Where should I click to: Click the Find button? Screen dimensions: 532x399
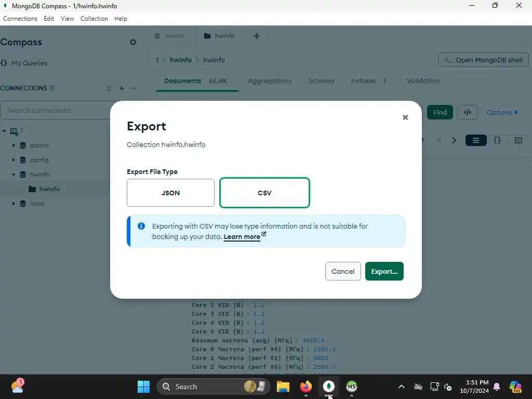coord(440,112)
